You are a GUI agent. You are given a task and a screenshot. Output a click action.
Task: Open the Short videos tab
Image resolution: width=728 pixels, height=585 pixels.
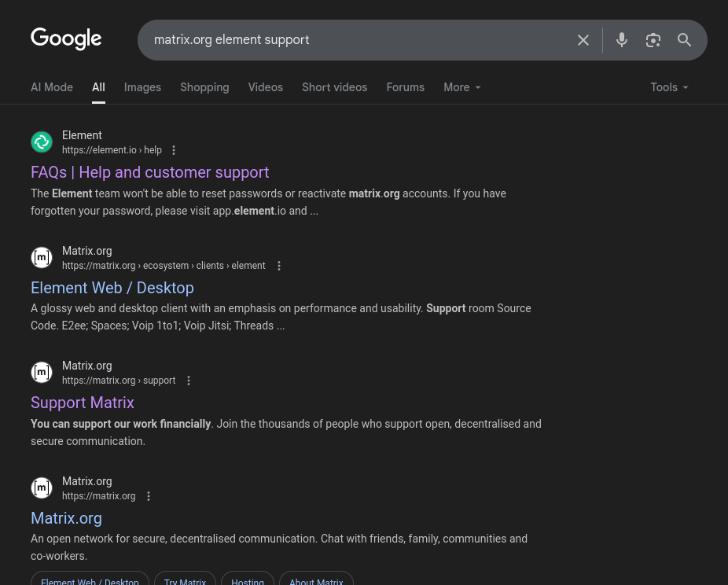[x=334, y=87]
